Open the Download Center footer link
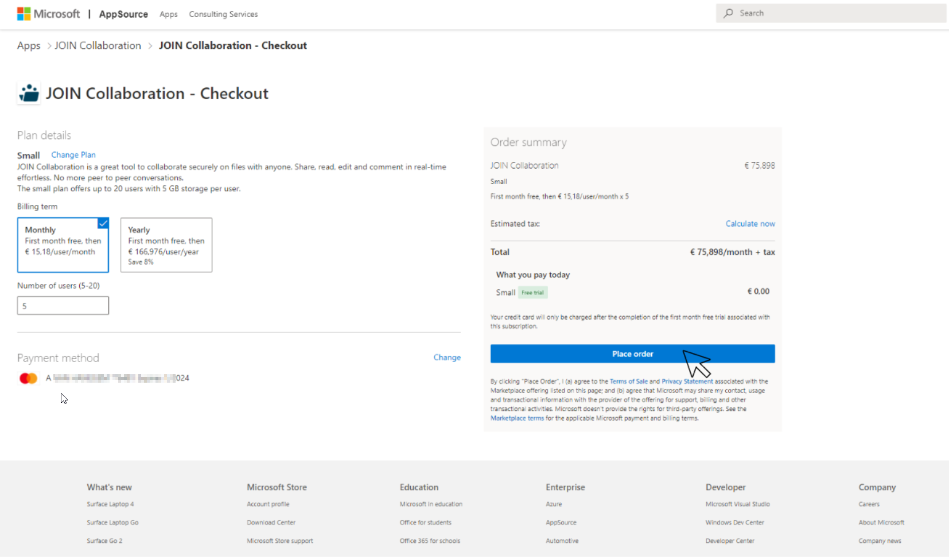The height and width of the screenshot is (560, 949). [x=271, y=523]
